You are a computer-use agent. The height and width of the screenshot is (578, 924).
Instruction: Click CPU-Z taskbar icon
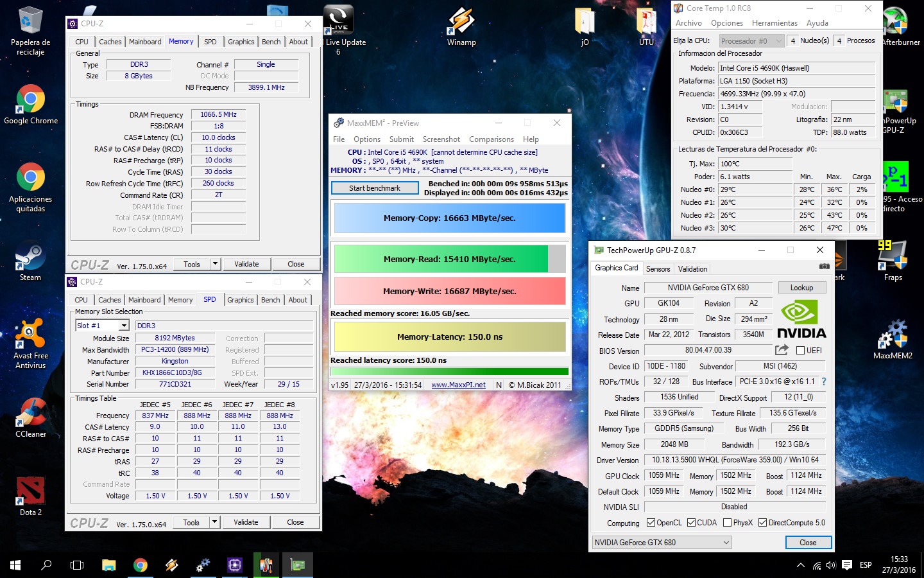(x=235, y=565)
